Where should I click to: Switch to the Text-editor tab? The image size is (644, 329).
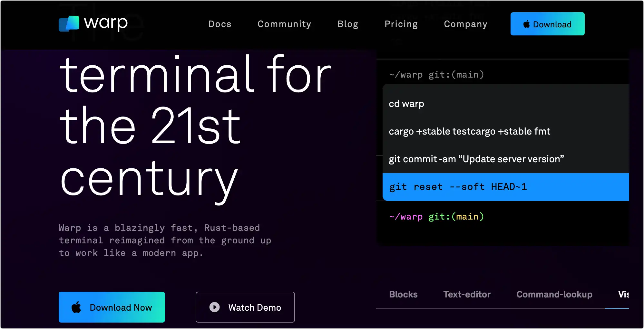click(467, 294)
